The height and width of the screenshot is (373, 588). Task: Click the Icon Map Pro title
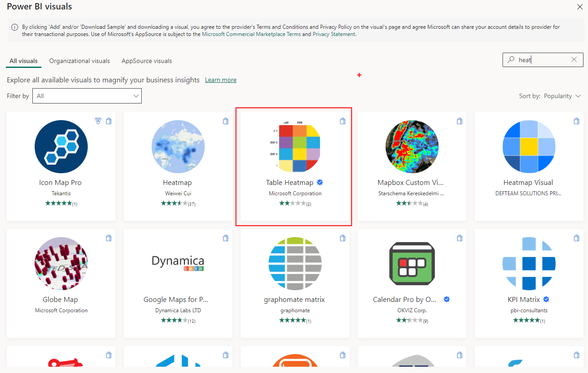(60, 183)
